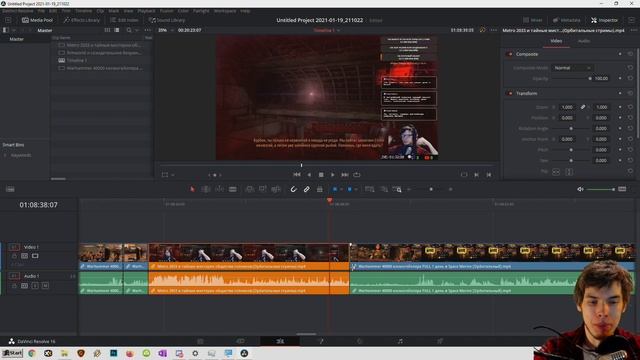The image size is (640, 360).
Task: Collapse the Transform section header
Action: (527, 93)
